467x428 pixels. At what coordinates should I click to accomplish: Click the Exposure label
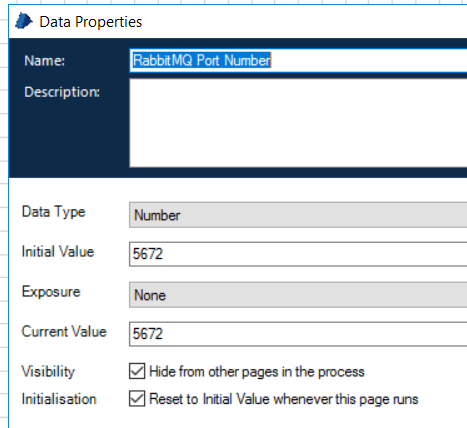(x=51, y=292)
